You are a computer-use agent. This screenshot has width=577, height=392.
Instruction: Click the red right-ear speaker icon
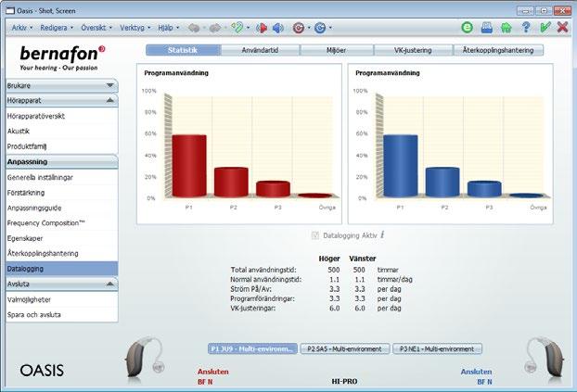pos(262,28)
